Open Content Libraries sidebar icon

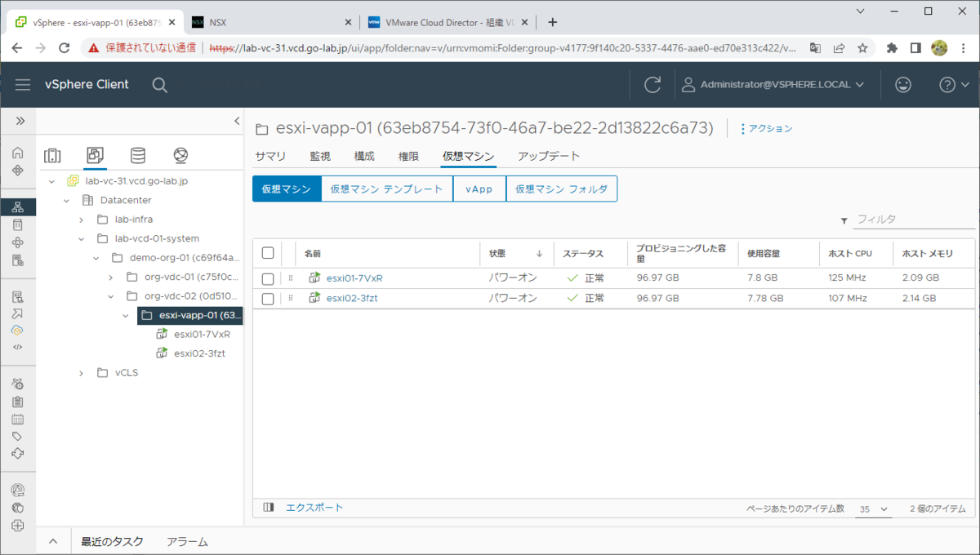pos(18,224)
